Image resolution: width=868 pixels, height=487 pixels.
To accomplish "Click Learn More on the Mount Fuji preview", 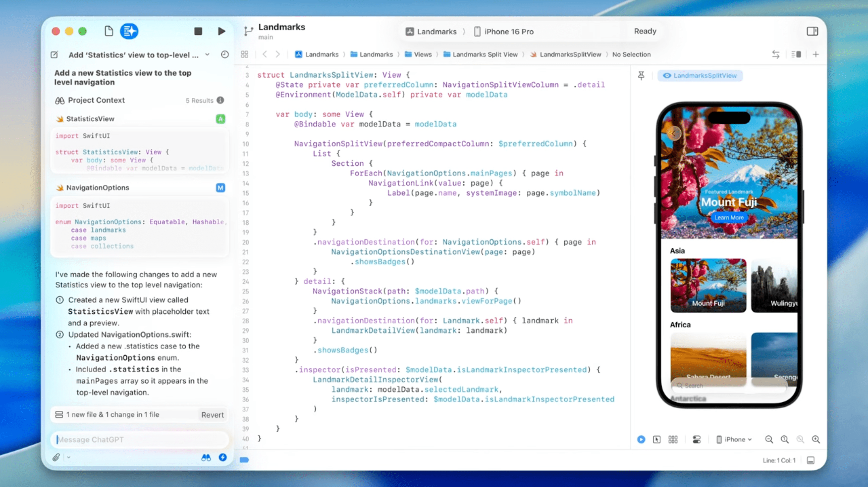I will click(x=729, y=217).
